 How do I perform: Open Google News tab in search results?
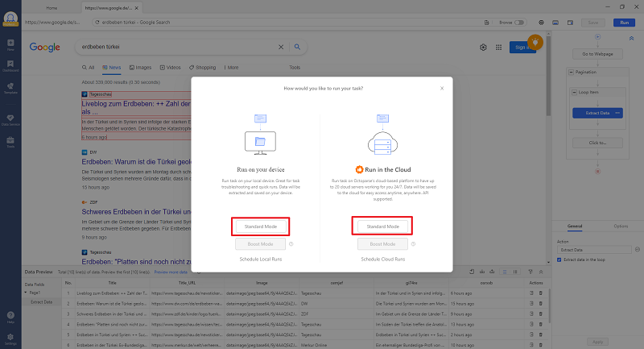112,68
